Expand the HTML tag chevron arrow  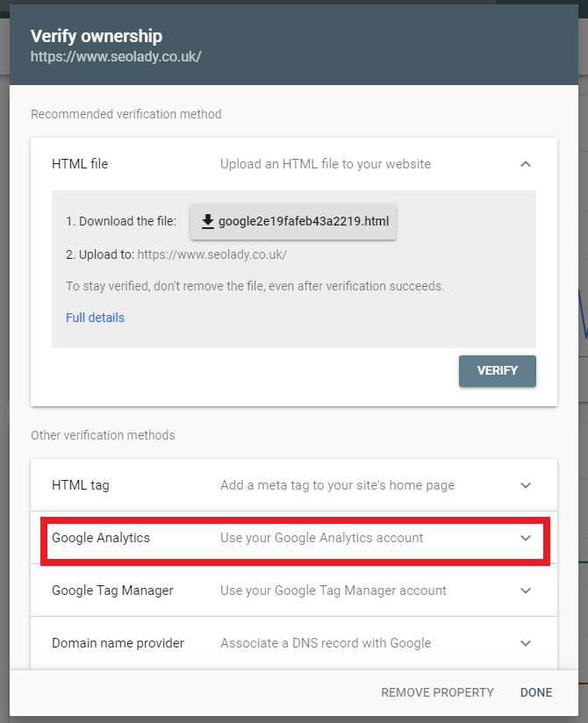pos(526,485)
